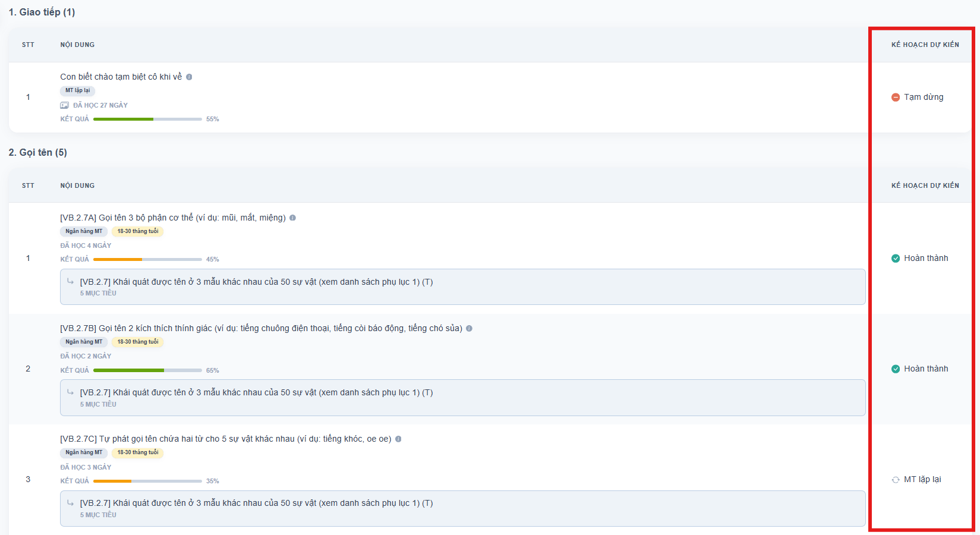Click image icon beside "ĐÃ HỌC 27 NGÀY"

[x=64, y=105]
